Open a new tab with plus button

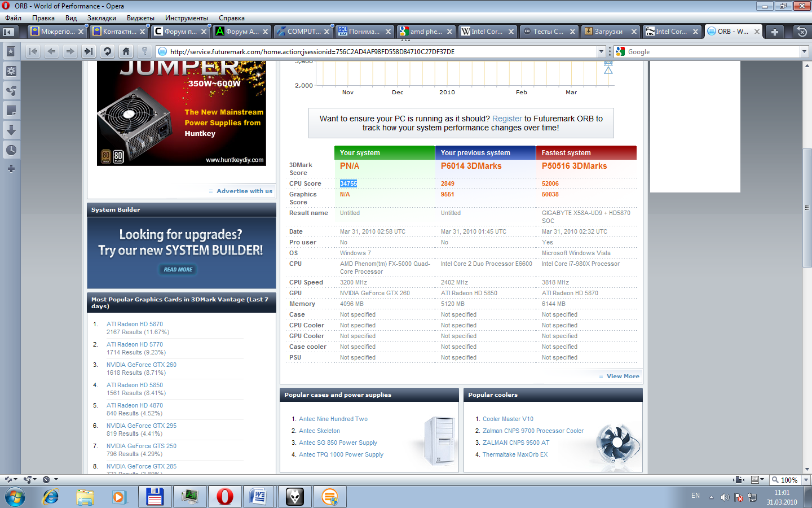775,32
